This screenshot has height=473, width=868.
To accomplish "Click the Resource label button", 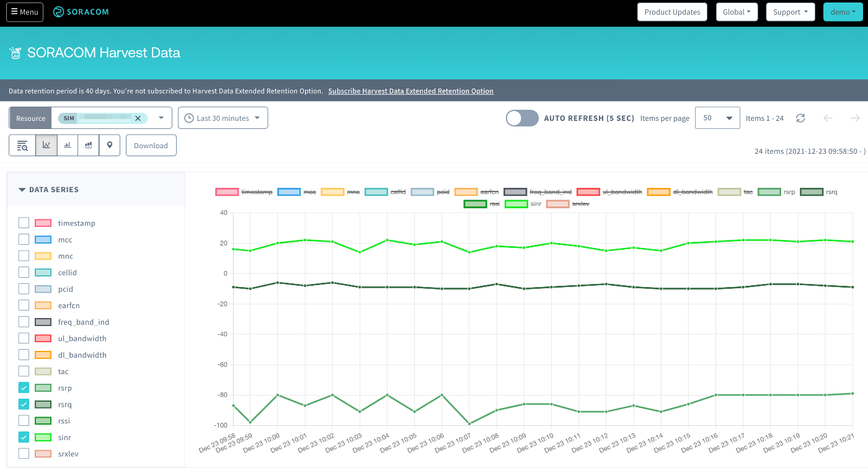I will [30, 118].
